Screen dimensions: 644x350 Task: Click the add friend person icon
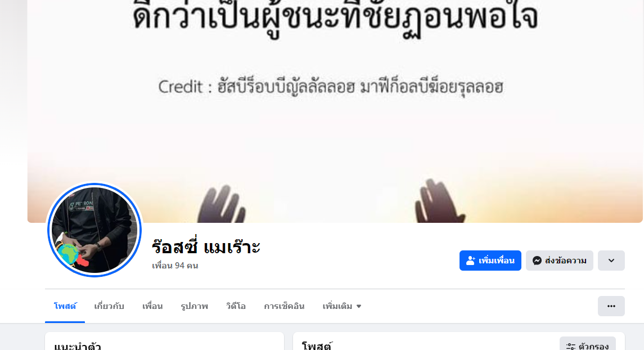click(470, 261)
